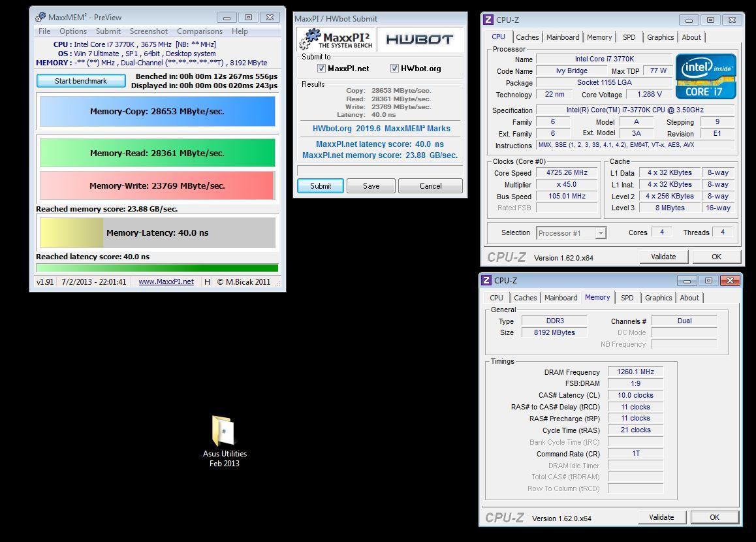Click Validate in upper CPU-Z window
Image resolution: width=756 pixels, height=542 pixels.
point(663,257)
